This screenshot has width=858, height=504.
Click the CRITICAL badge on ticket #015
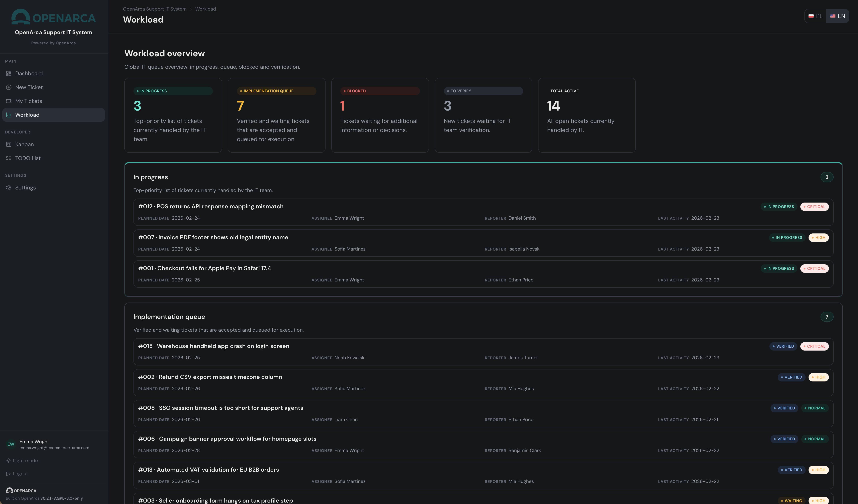[814, 346]
